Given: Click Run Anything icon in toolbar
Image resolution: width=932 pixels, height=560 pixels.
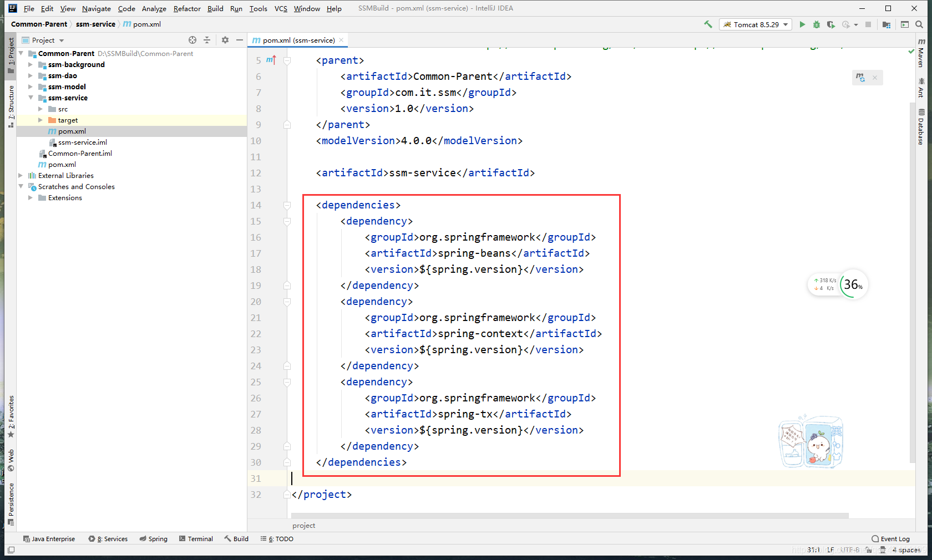Looking at the screenshot, I should [905, 24].
